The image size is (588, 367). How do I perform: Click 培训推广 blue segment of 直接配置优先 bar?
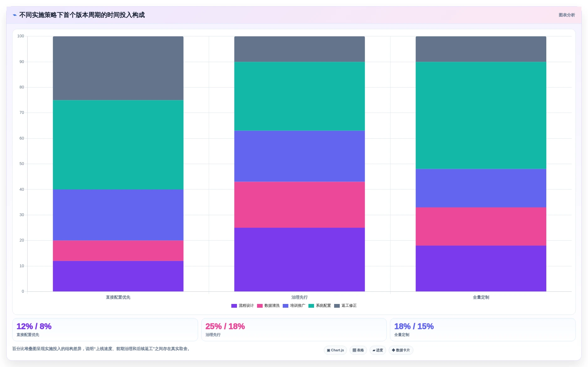tap(118, 215)
